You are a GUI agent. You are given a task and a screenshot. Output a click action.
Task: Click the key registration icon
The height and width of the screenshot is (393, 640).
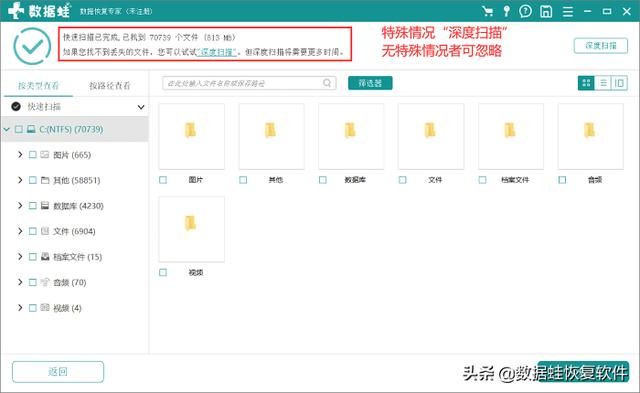point(507,11)
